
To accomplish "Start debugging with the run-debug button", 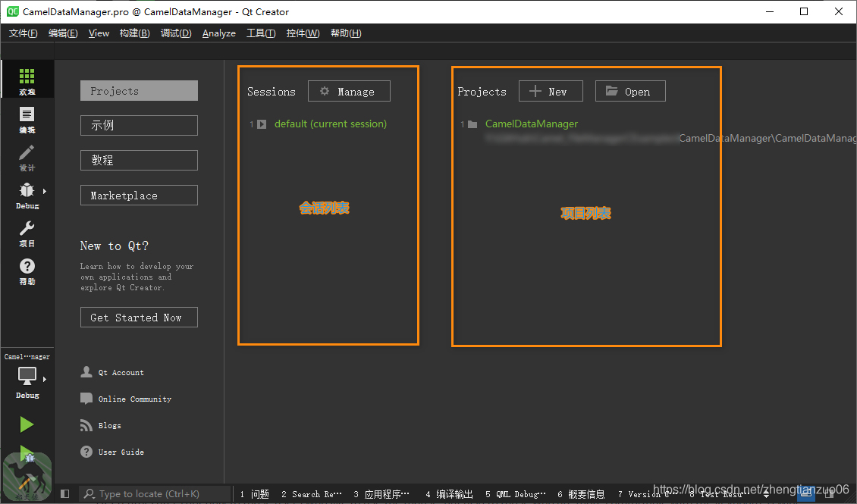I will click(27, 454).
